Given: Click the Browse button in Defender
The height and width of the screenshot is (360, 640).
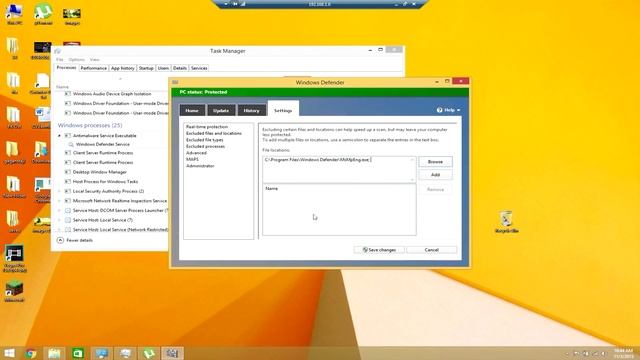Looking at the screenshot, I should point(435,162).
